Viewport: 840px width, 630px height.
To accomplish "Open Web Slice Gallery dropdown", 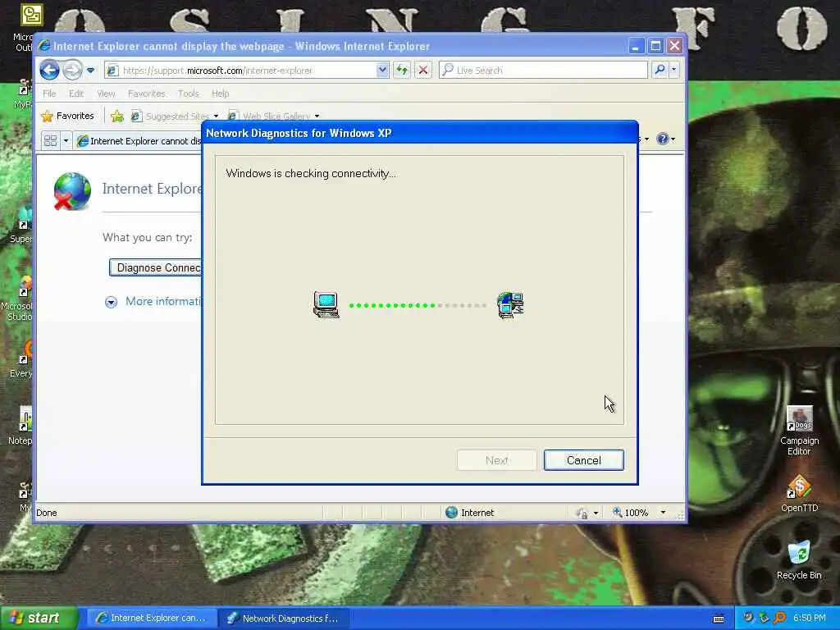I will pos(273,116).
